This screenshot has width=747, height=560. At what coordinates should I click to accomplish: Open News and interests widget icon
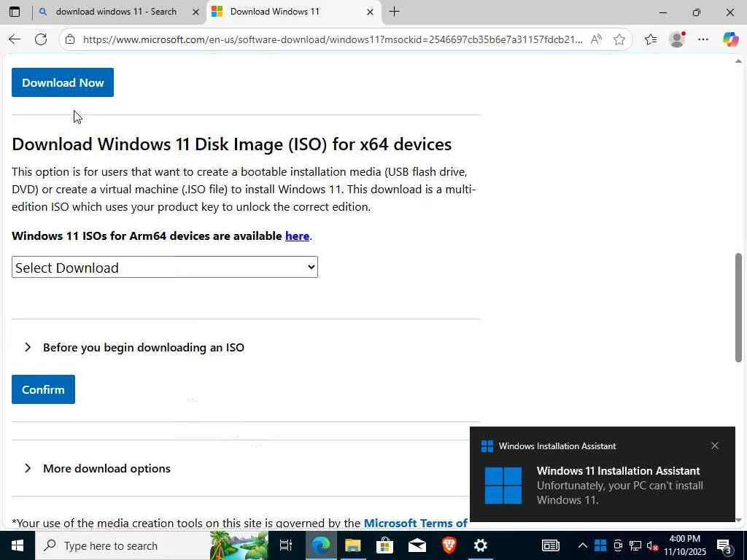point(551,545)
